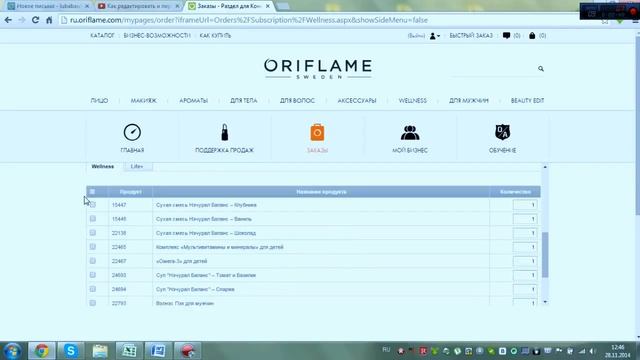The height and width of the screenshot is (360, 640).
Task: Open the Мой бизнес people icon
Action: (x=410, y=133)
